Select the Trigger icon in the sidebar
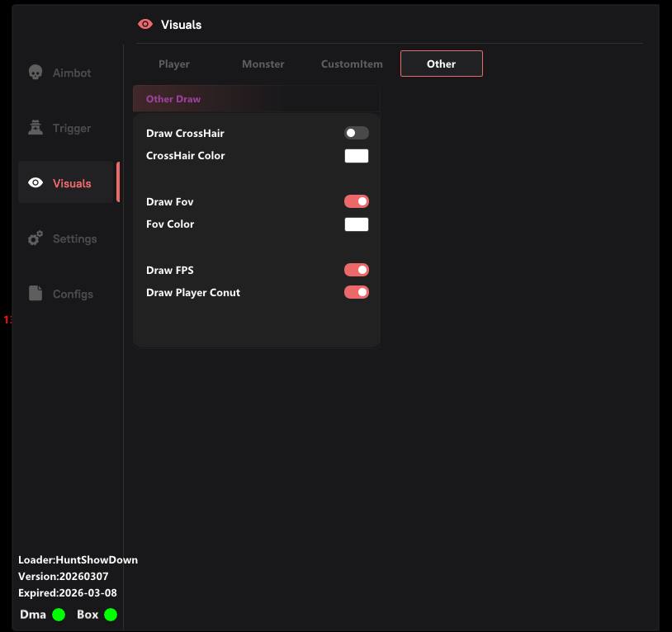Screen dimensions: 672x632 (x=35, y=128)
